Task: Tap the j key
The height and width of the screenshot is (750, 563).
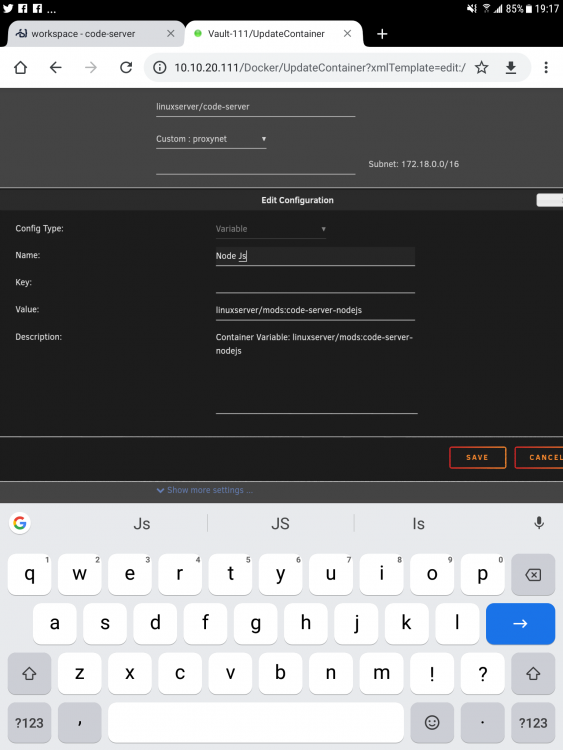Action: 356,624
